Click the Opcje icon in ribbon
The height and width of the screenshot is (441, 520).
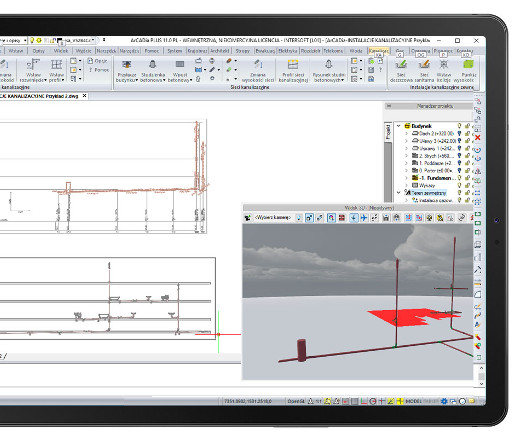[90, 61]
